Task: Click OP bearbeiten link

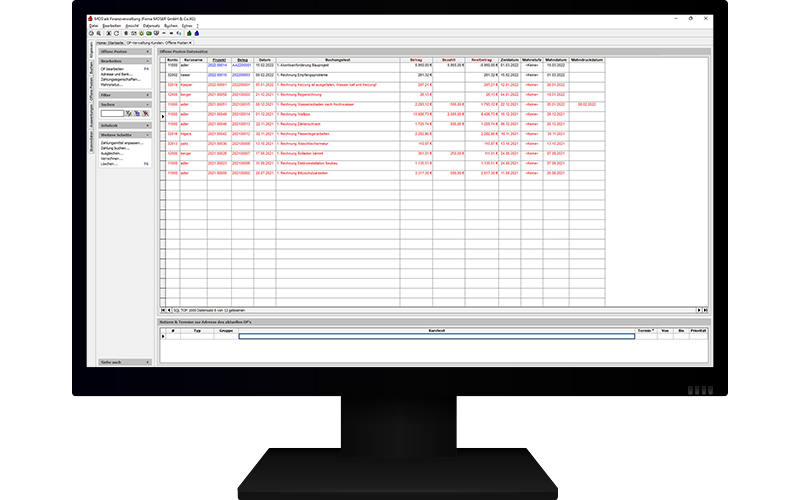Action: 112,69
